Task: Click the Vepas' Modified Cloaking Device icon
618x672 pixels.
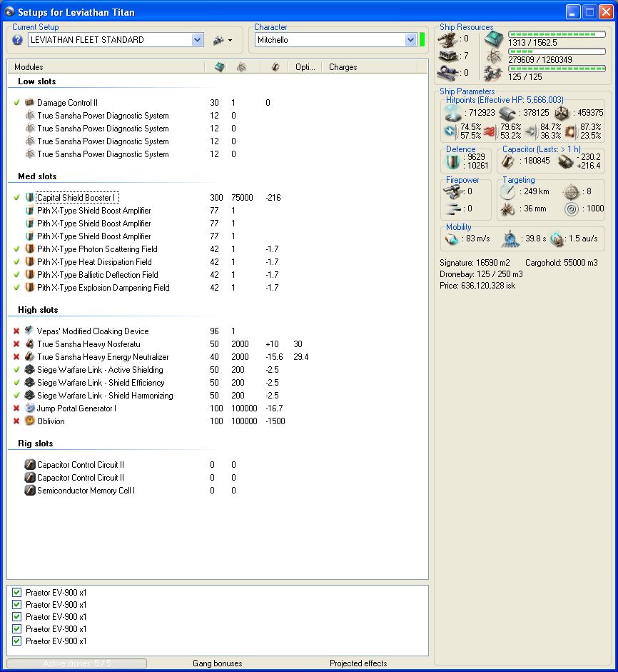Action: 30,331
